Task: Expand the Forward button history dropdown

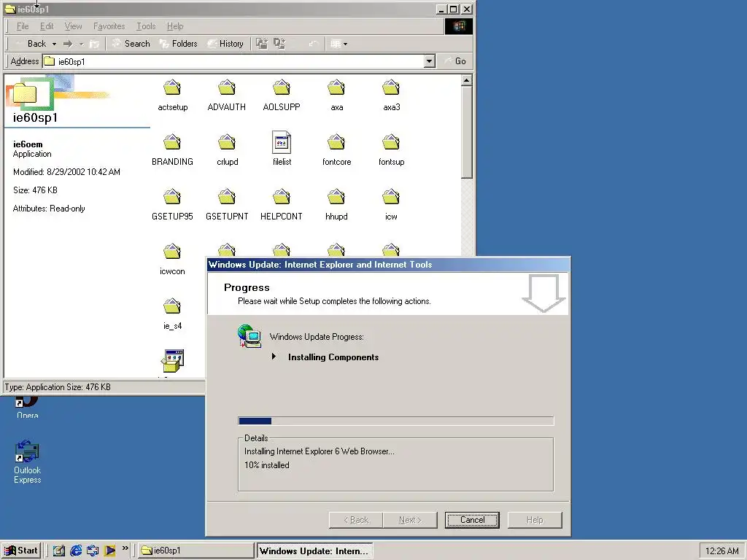Action: tap(82, 44)
